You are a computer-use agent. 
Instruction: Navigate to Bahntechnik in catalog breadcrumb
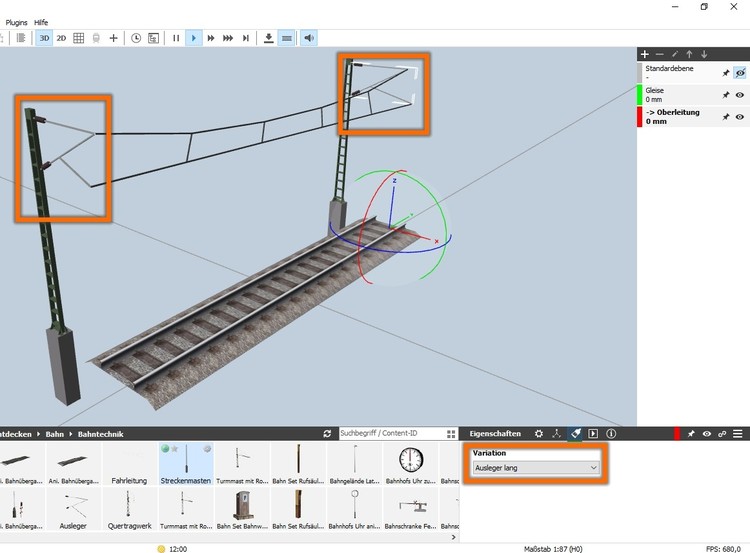click(100, 434)
